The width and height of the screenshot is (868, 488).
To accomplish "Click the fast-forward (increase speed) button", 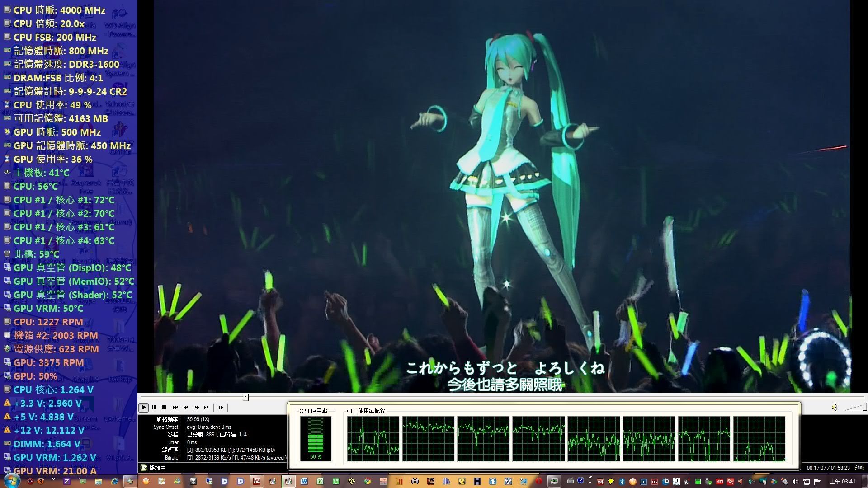I will tap(197, 407).
